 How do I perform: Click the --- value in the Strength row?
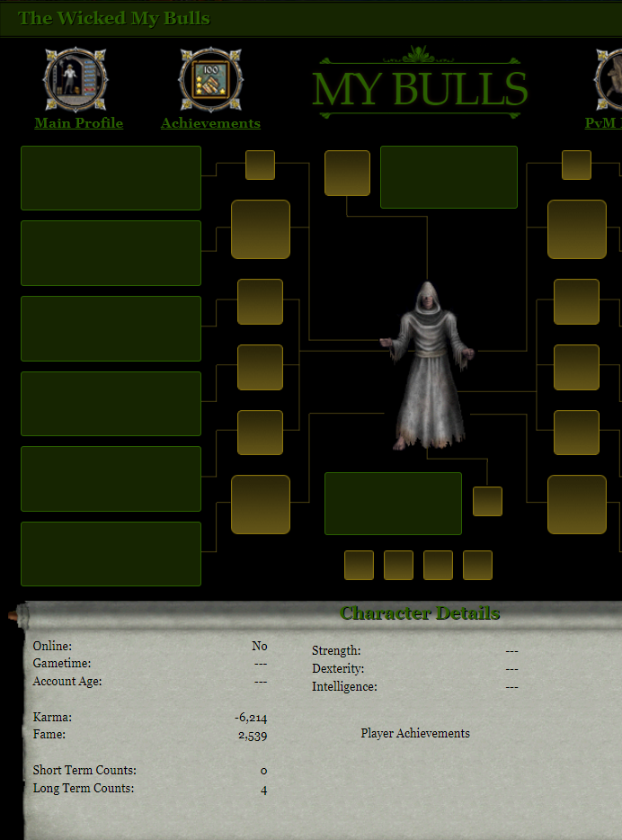(x=511, y=651)
